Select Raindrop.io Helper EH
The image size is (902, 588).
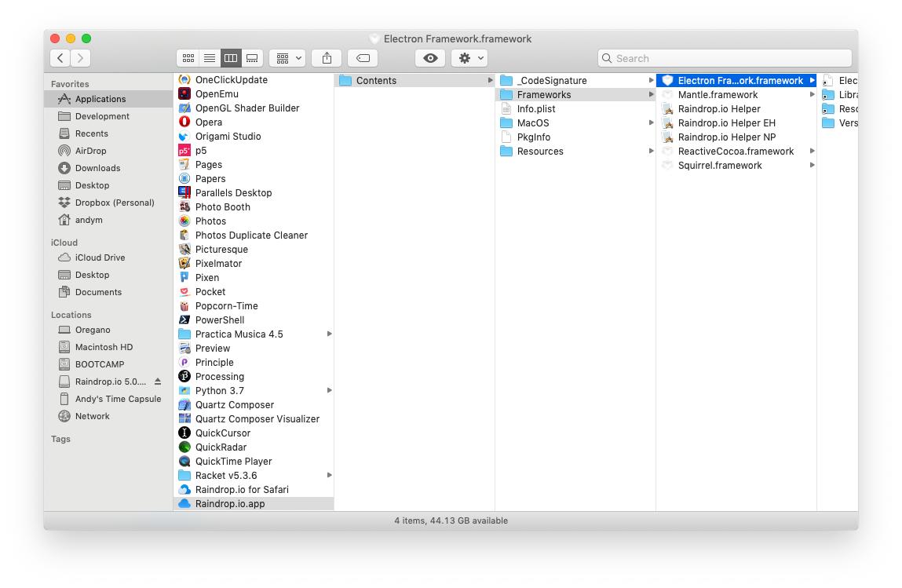736,122
